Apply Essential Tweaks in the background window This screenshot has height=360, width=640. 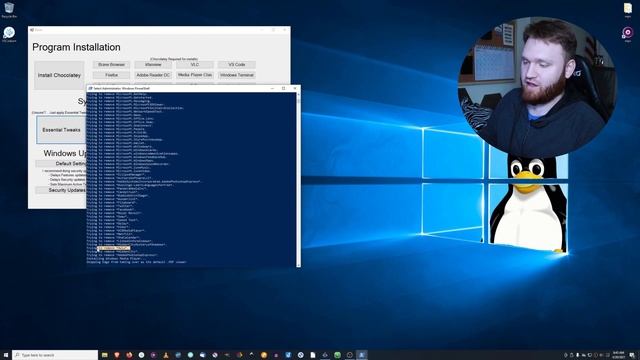tap(61, 130)
